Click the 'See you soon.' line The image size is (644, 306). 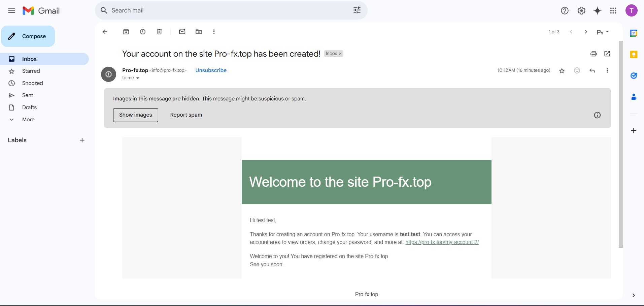click(x=267, y=265)
